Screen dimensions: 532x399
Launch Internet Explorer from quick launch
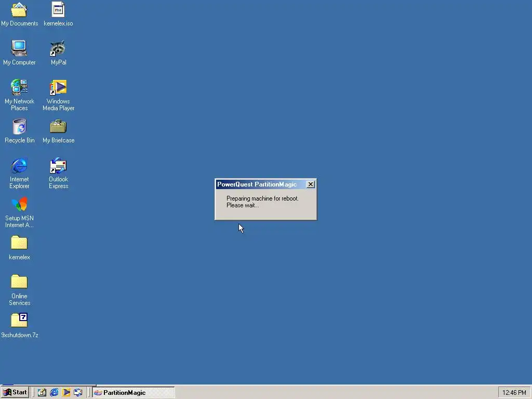(x=54, y=392)
